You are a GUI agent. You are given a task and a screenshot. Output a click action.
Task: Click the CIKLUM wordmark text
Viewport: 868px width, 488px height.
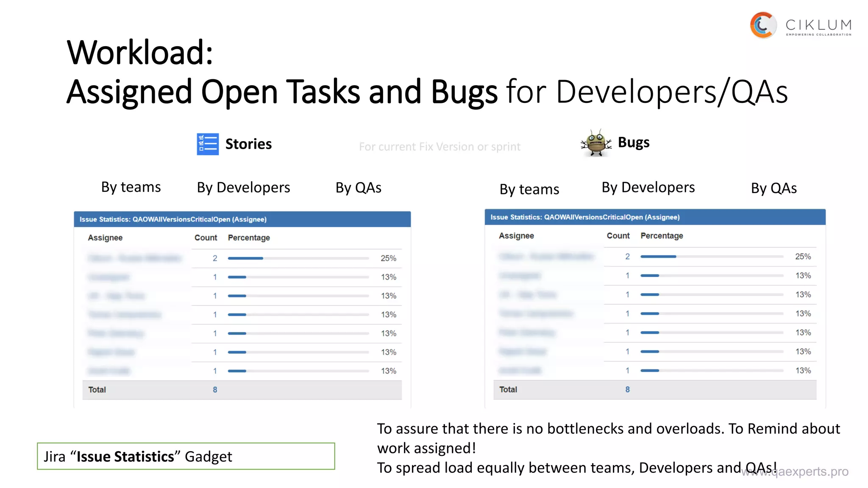pyautogui.click(x=818, y=25)
